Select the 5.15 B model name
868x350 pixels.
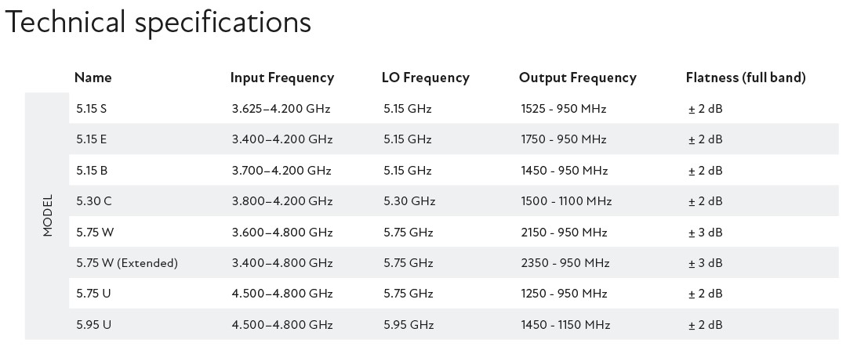click(x=92, y=171)
